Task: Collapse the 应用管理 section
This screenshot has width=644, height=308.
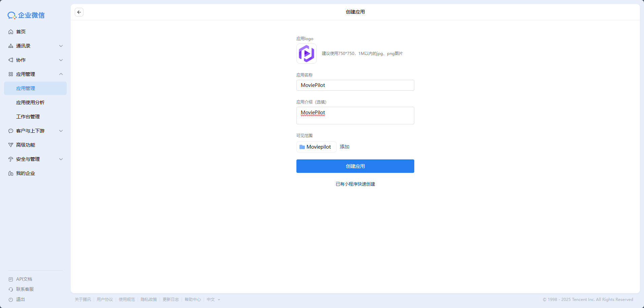Action: click(61, 74)
